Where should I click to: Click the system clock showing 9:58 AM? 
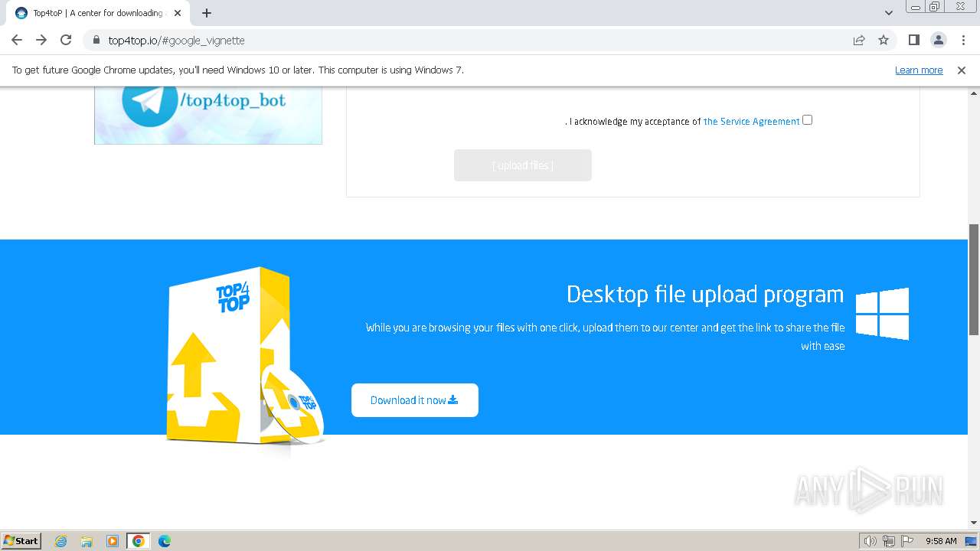click(x=941, y=541)
